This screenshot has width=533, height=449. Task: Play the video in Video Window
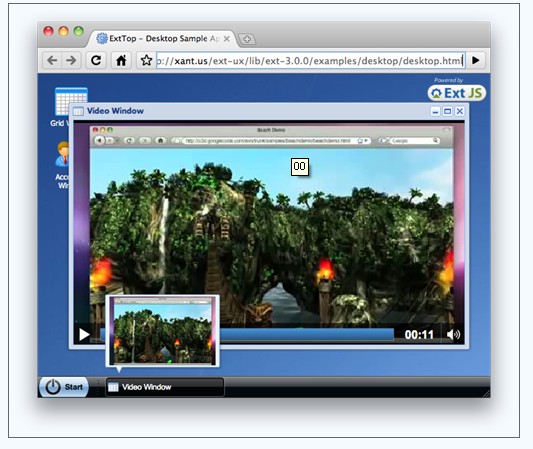pyautogui.click(x=84, y=334)
